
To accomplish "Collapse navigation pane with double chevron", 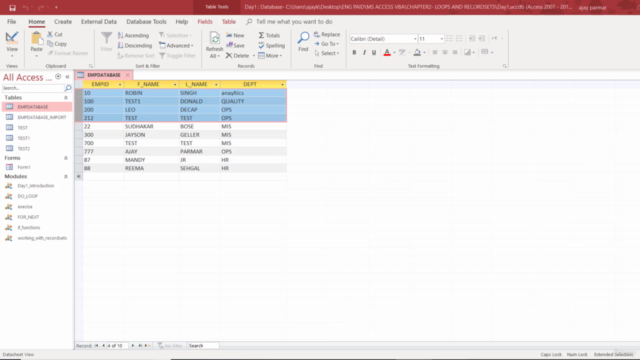I will tap(67, 77).
